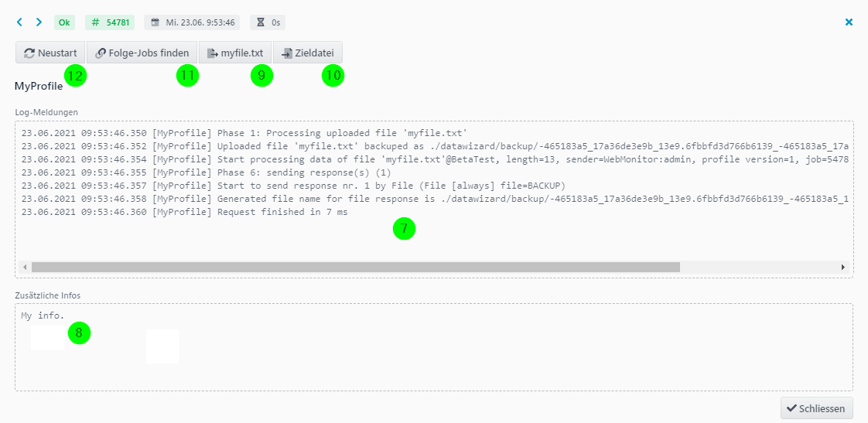Click the Zusätzliche Infos label

coord(48,295)
